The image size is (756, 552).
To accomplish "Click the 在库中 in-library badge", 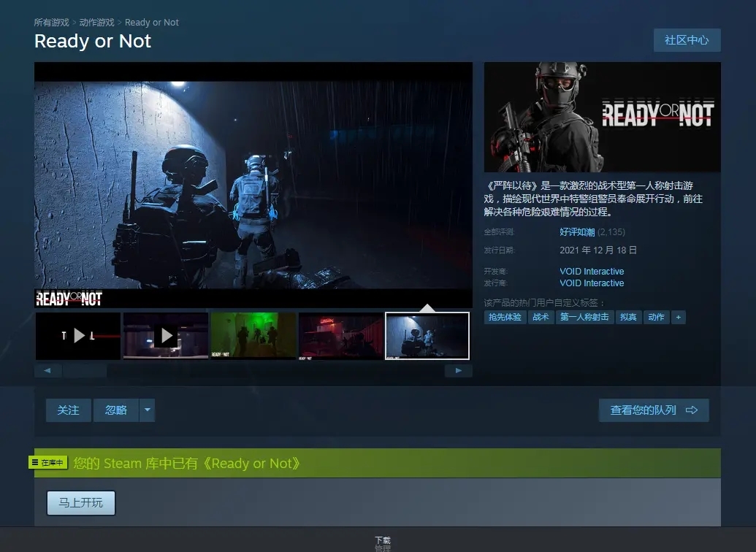I will (47, 462).
